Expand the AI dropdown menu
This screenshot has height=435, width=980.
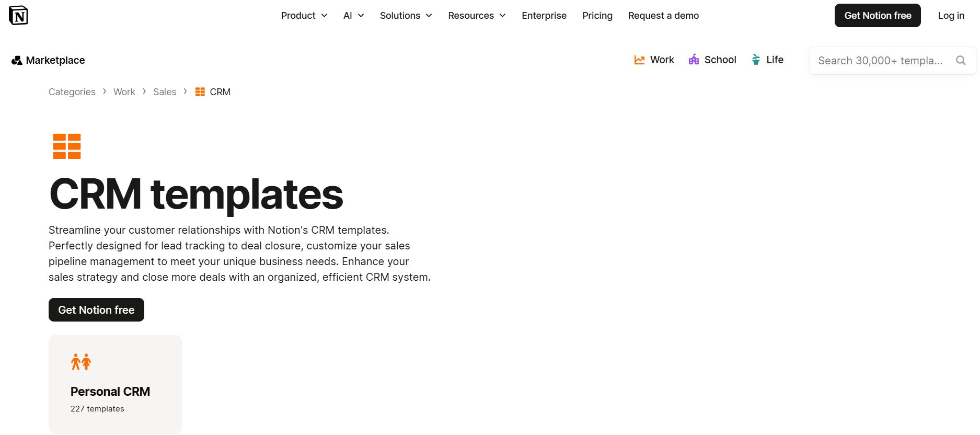(353, 16)
